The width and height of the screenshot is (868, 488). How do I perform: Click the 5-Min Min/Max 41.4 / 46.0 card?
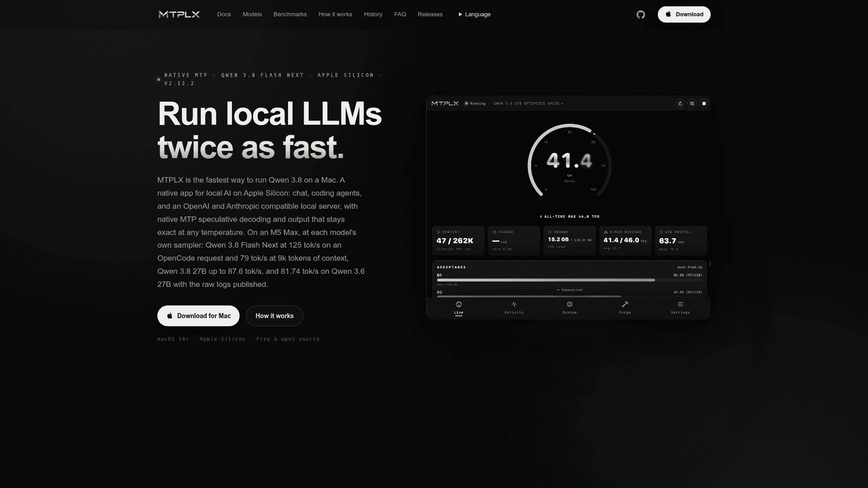tap(625, 240)
